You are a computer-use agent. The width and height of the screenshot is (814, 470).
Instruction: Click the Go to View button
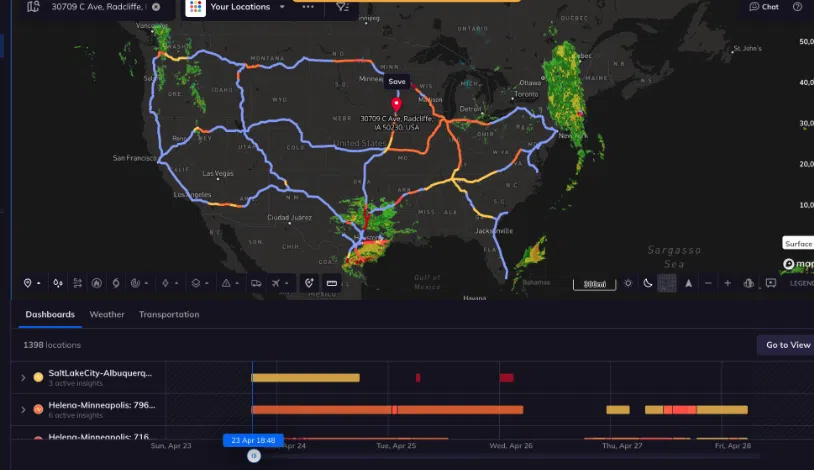click(787, 345)
